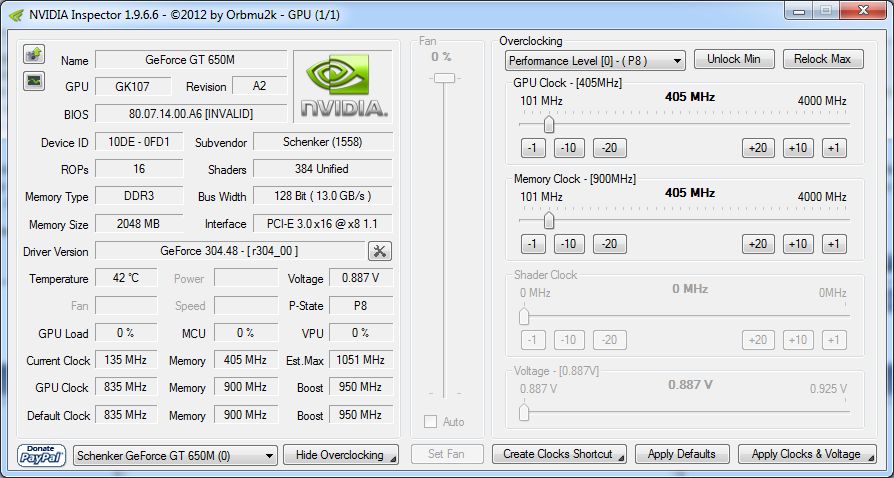Click the Current Clock value 135 MHz

coord(126,360)
